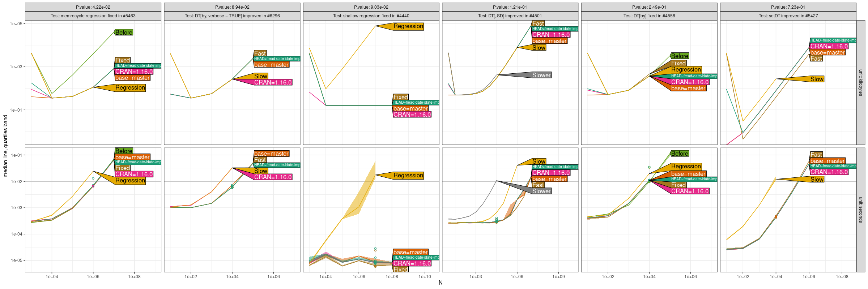Screen dimensions: 868x289
Task: Click the 1e-02 y-axis tick label
Action: [x=17, y=182]
